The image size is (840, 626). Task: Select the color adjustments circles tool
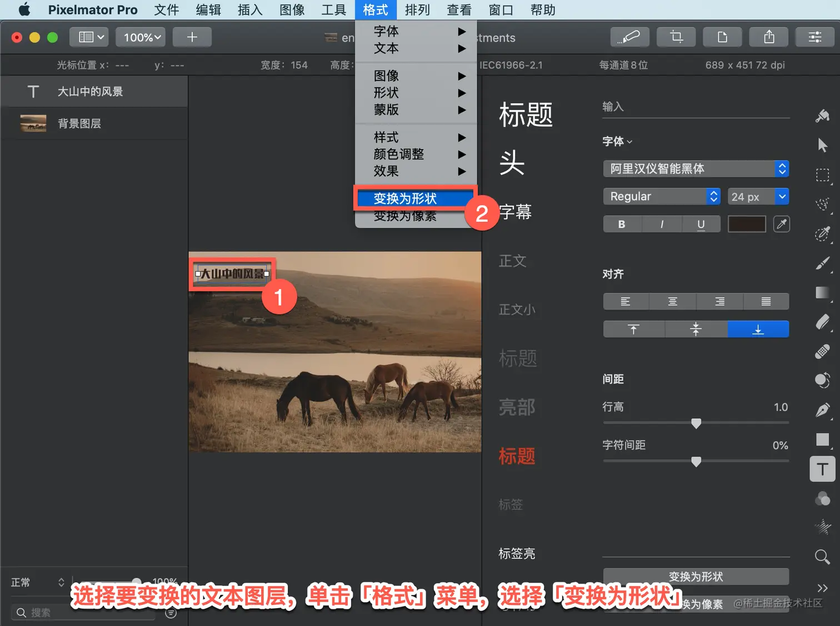(x=823, y=499)
